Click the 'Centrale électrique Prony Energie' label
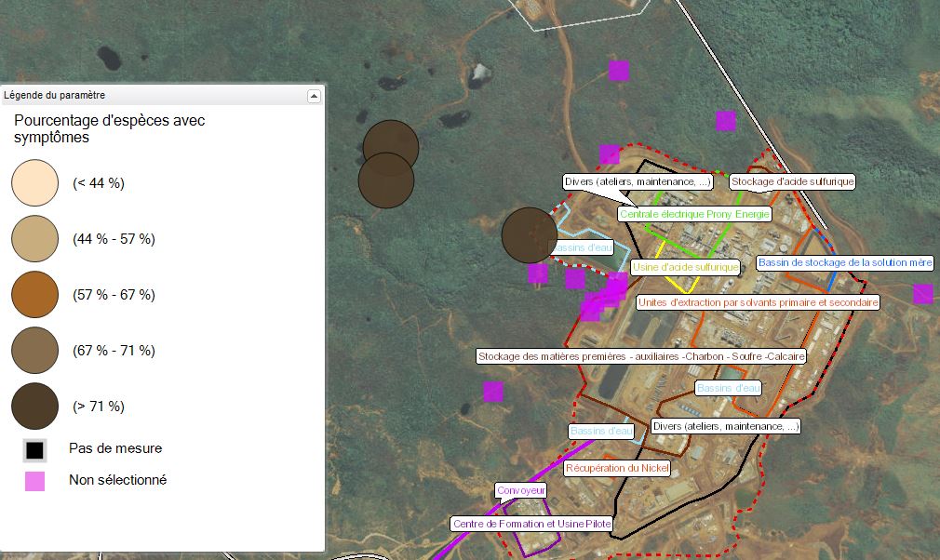This screenshot has height=560, width=940. 694,215
